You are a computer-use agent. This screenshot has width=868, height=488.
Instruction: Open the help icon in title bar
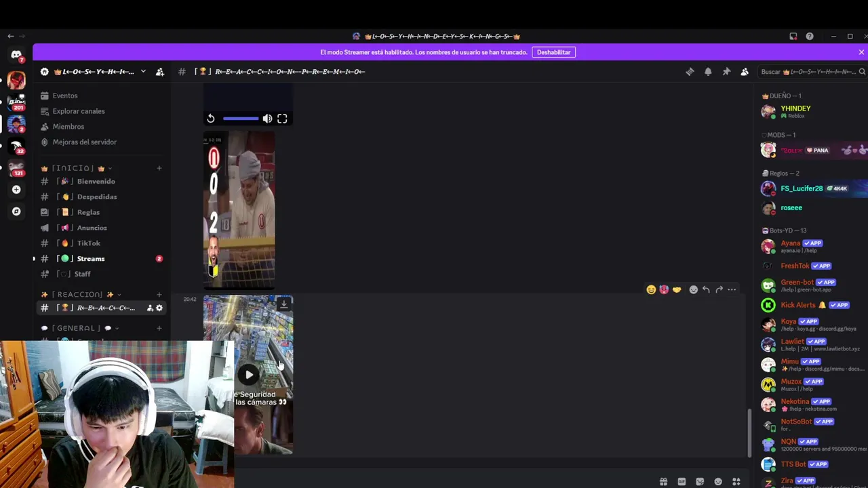tap(810, 37)
